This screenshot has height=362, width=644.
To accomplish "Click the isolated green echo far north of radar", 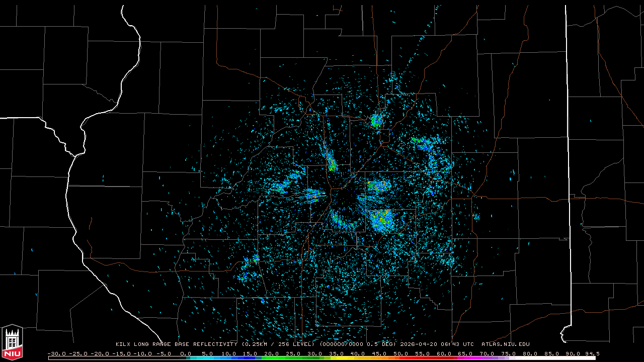I will click(376, 120).
